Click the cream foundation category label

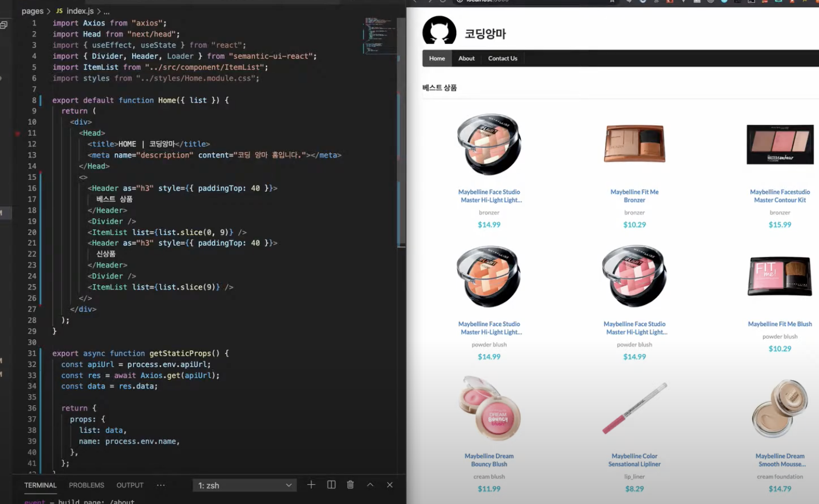pyautogui.click(x=780, y=477)
